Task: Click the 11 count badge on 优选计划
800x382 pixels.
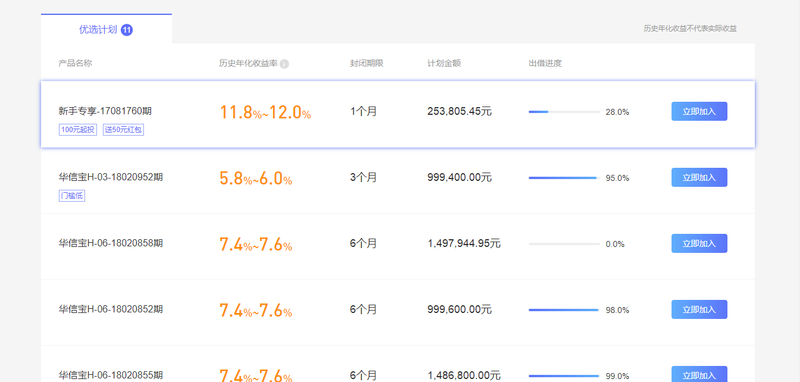Action: (127, 30)
